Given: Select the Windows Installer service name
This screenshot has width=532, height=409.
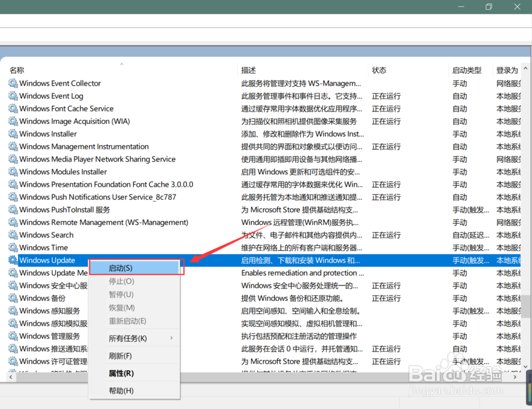Looking at the screenshot, I should pos(48,133).
